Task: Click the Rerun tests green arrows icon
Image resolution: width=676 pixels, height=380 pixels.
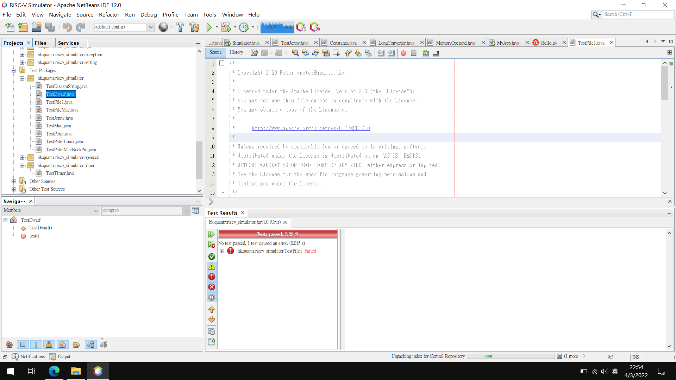Action: 211,234
